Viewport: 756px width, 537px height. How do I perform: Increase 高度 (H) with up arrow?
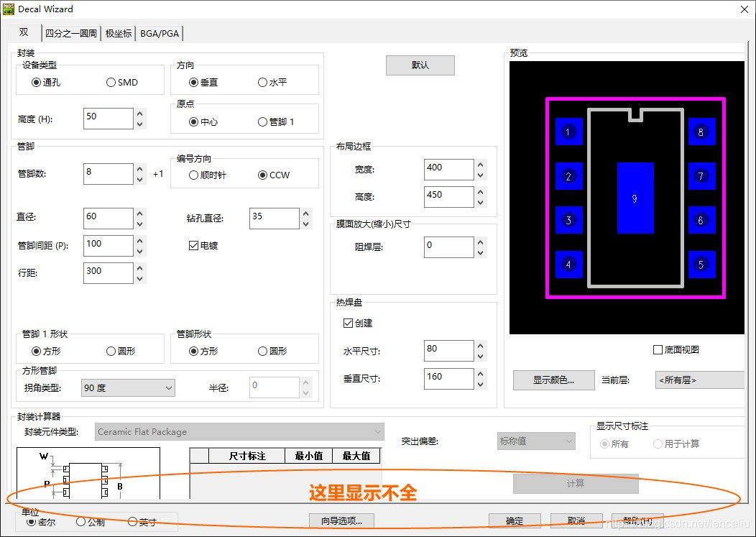(140, 114)
